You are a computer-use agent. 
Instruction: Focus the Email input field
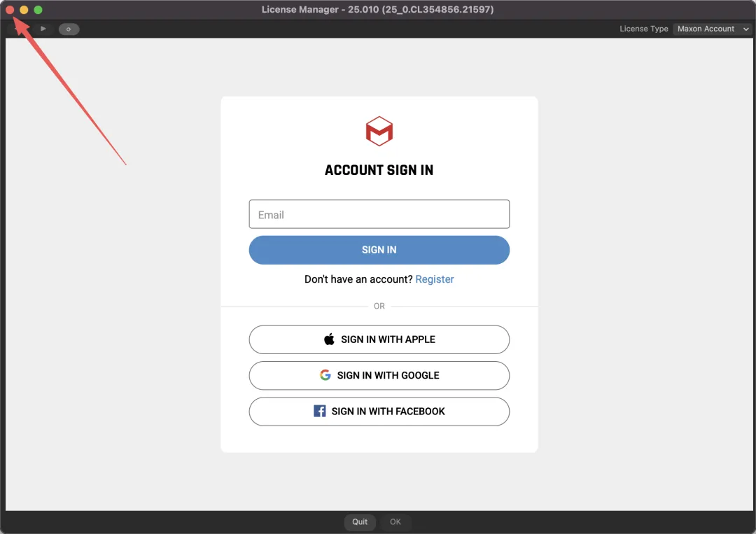coord(379,214)
